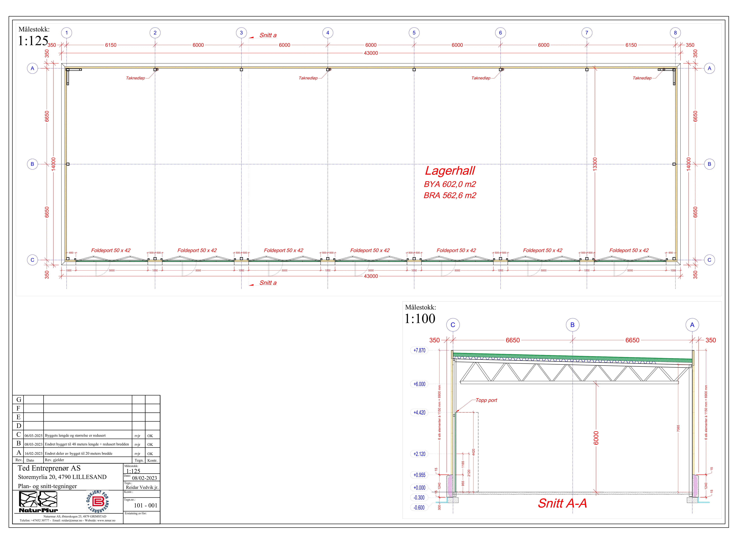This screenshot has height=535, width=756.
Task: Click the '7065' vertical dimension in section
Action: click(678, 429)
